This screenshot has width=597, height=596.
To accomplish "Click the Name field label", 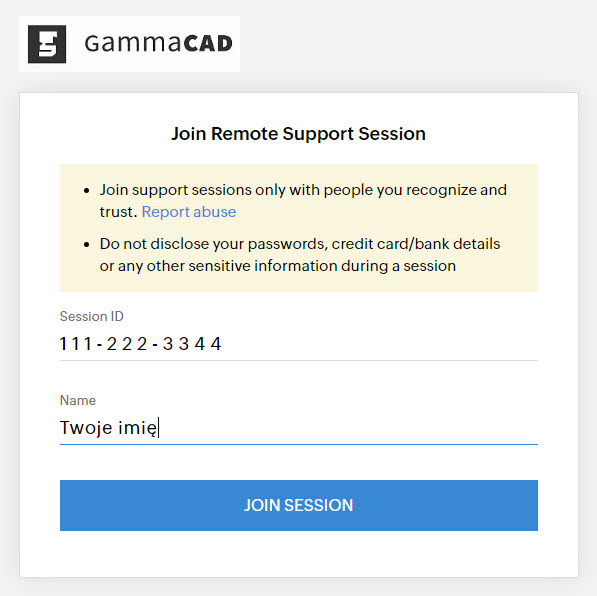I will click(x=78, y=400).
